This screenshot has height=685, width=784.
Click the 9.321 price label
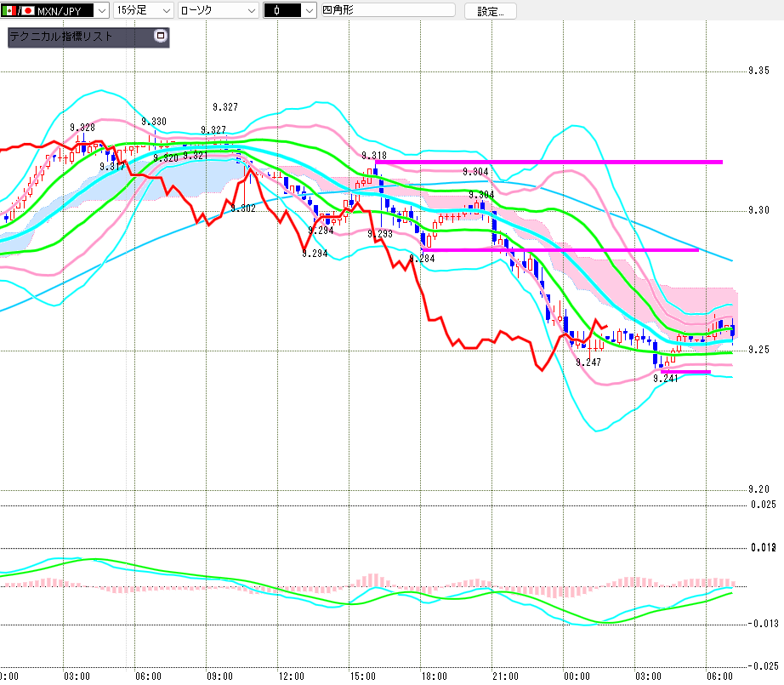click(x=195, y=156)
